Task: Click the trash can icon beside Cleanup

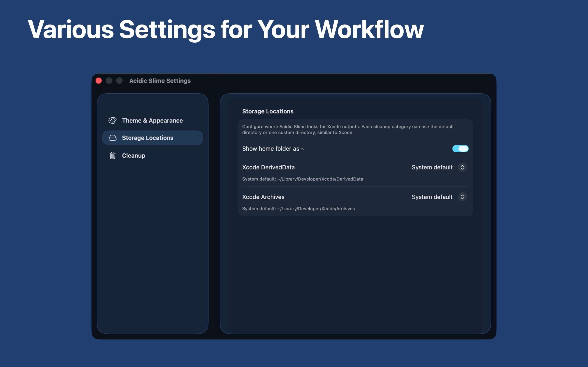Action: pos(113,155)
